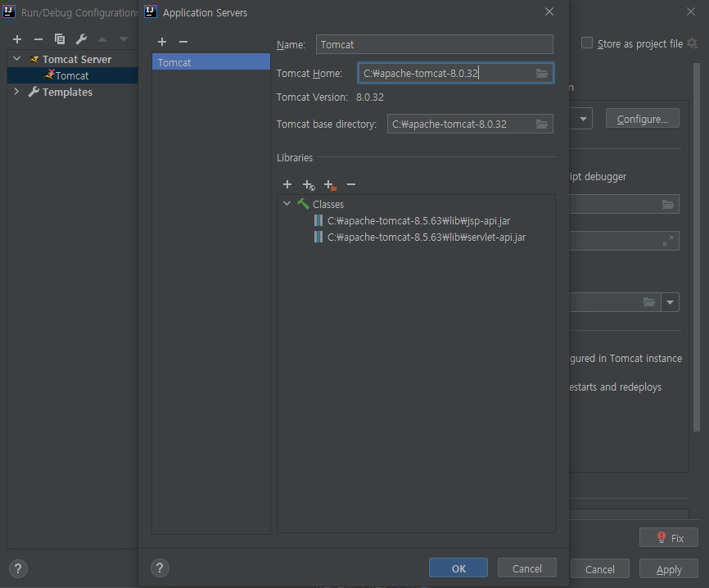Click Tomcat Version 8.0.32 value
709x588 pixels.
370,97
